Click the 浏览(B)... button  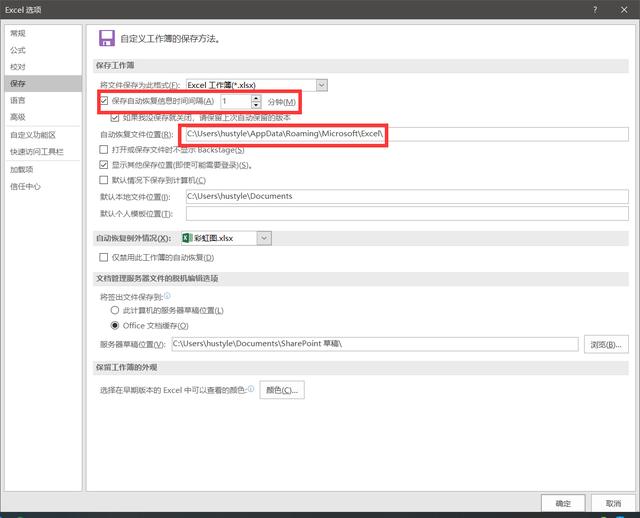606,345
